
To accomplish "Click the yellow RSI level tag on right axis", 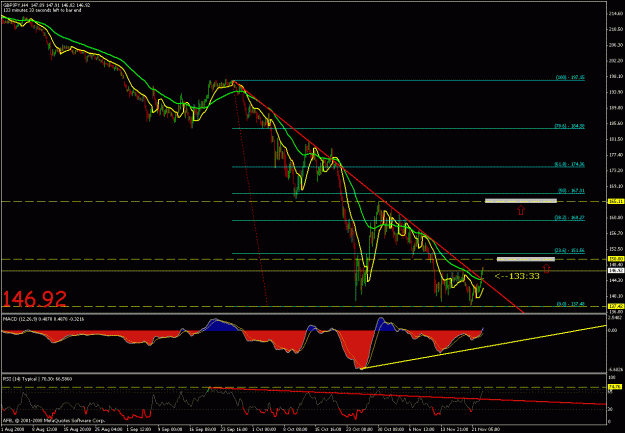I will point(614,387).
